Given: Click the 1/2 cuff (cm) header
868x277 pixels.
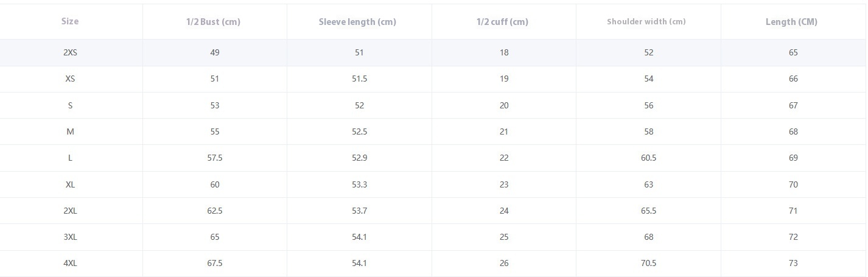Looking at the screenshot, I should [x=502, y=22].
